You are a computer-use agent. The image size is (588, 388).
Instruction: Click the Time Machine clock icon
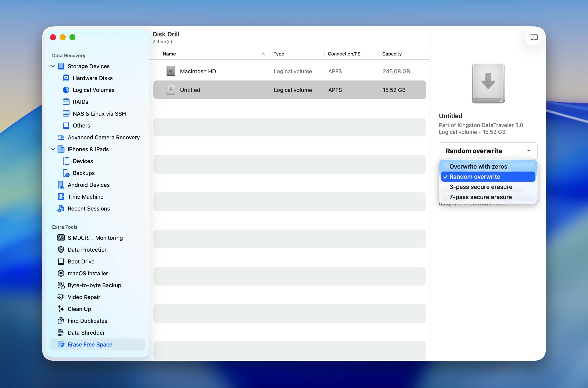pos(61,197)
